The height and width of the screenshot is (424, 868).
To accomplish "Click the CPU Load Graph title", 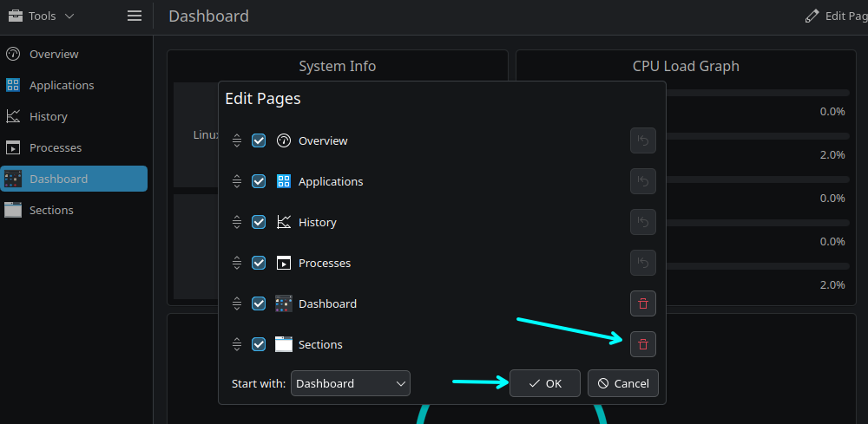I will [686, 67].
